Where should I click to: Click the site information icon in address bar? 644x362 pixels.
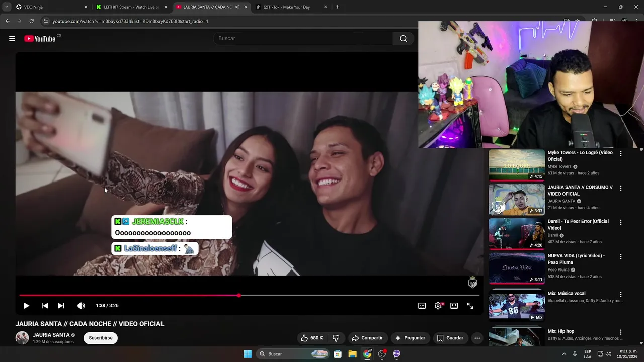[x=46, y=21]
